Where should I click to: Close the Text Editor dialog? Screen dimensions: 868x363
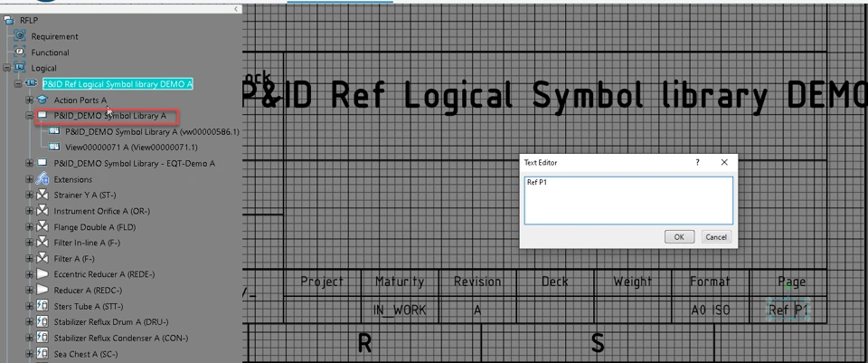pos(724,162)
